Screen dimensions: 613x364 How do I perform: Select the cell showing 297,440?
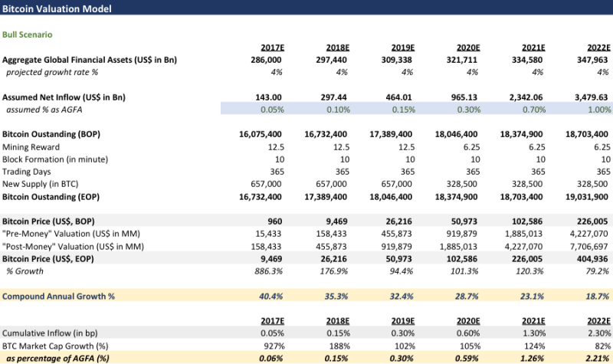click(x=332, y=60)
